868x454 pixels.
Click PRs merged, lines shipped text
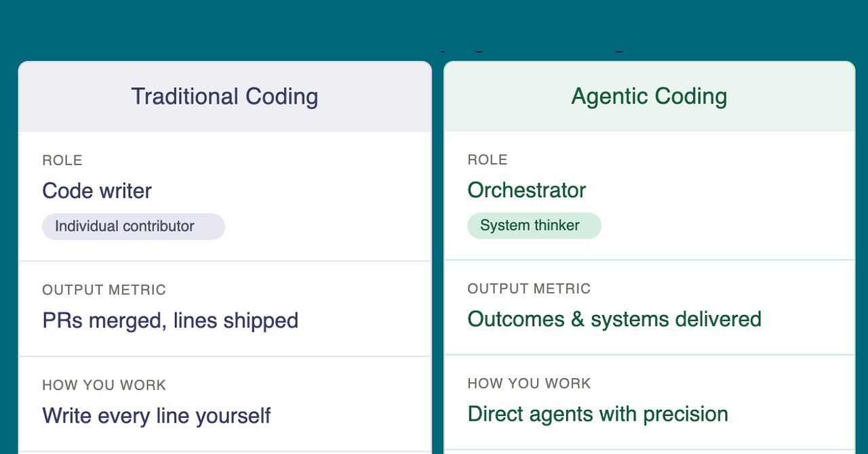coord(170,321)
